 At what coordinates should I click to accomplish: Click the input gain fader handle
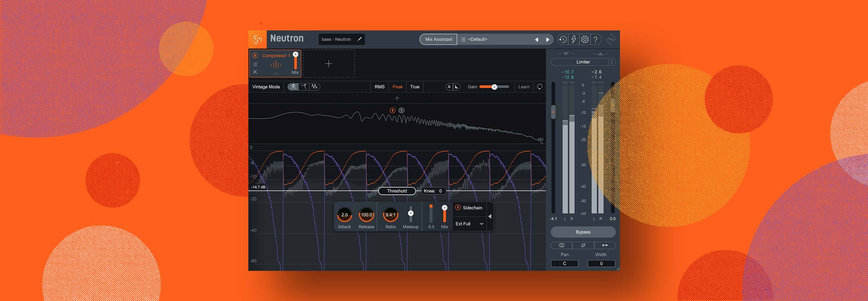(553, 112)
